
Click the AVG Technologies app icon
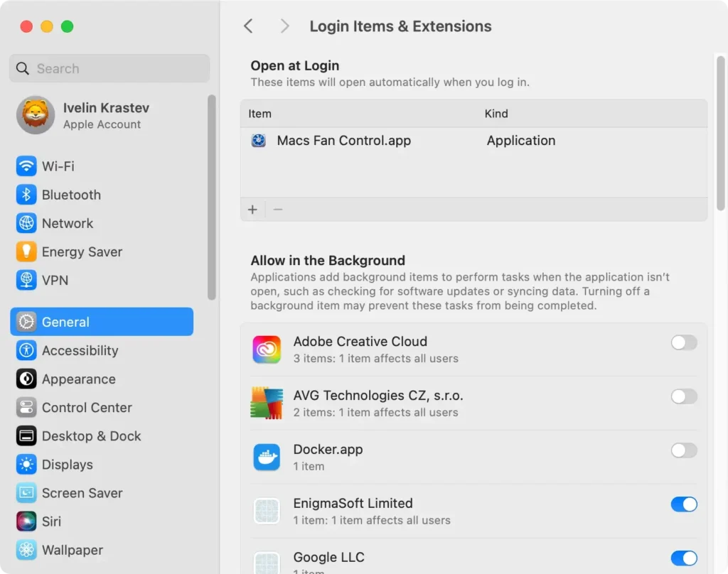click(x=267, y=404)
